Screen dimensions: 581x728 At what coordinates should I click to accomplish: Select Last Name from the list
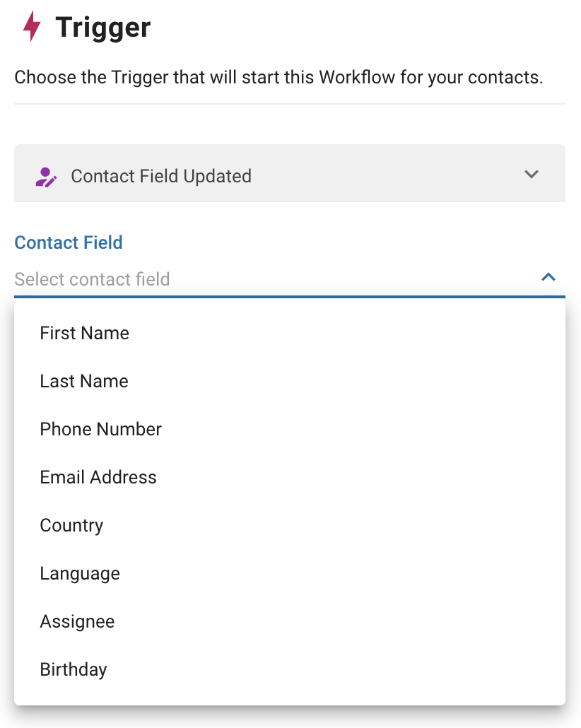83,381
